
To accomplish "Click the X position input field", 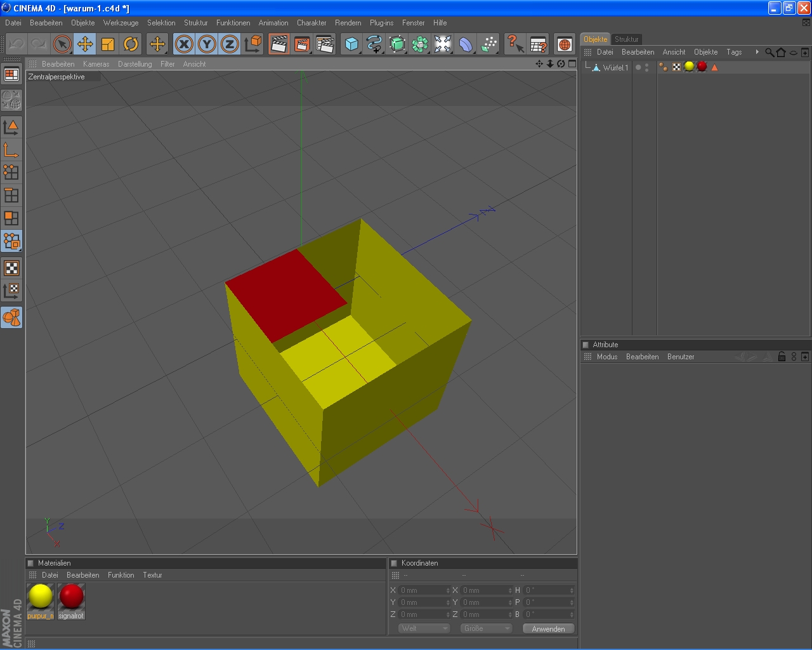I will [x=424, y=590].
